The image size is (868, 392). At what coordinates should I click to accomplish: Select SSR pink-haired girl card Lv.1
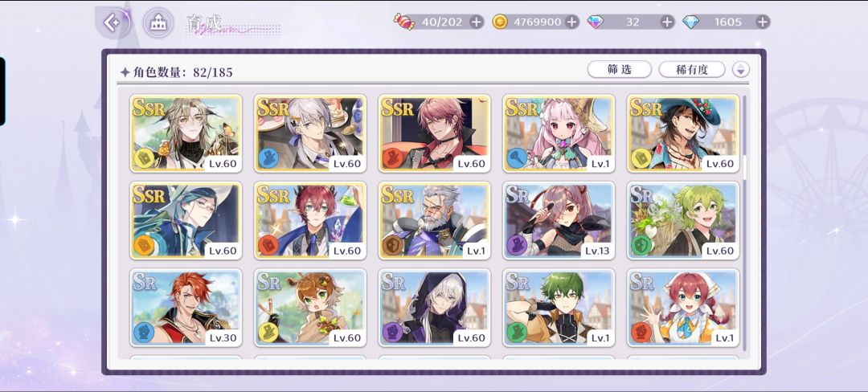point(559,133)
